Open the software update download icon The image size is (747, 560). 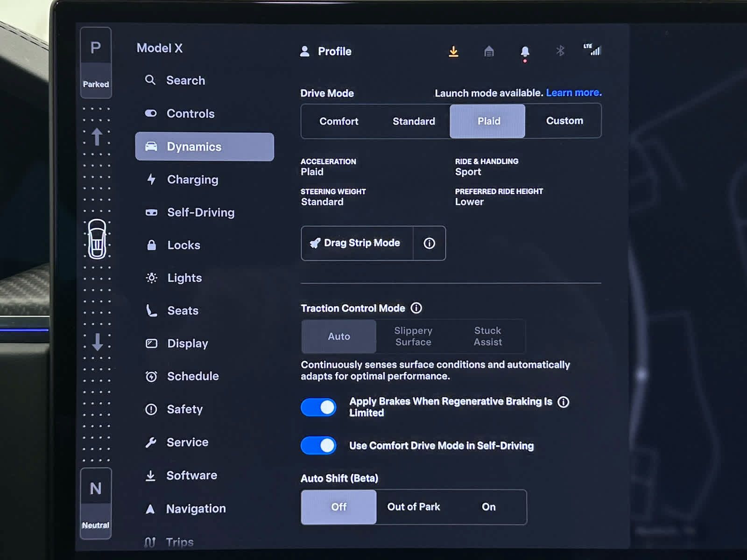(453, 51)
